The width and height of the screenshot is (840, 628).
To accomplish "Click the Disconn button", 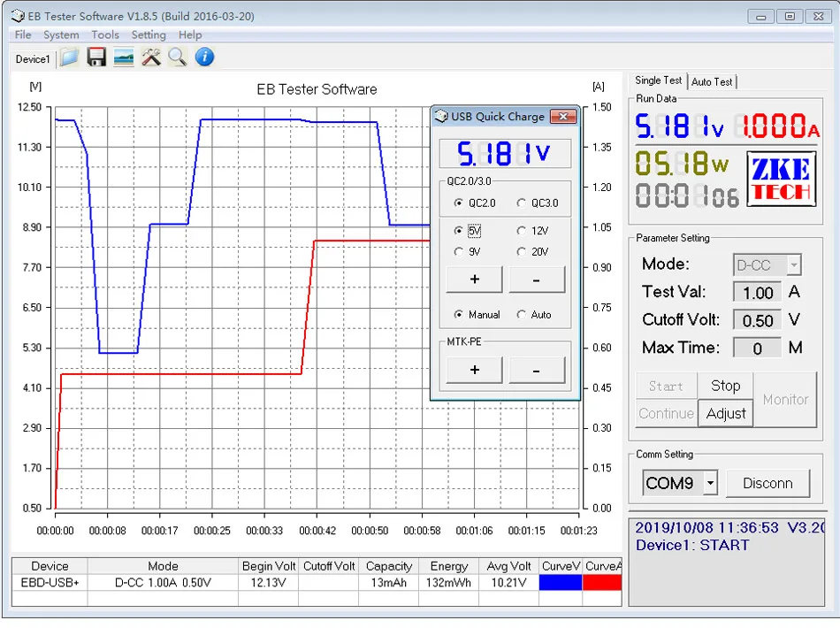I will [x=767, y=483].
